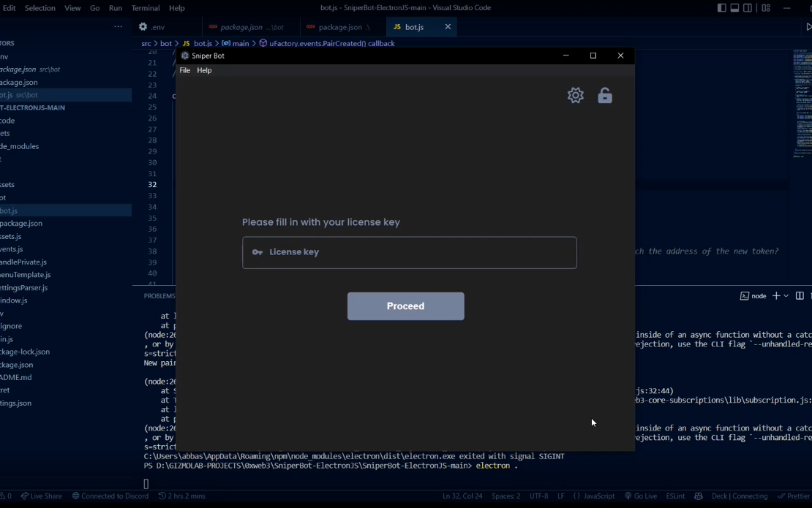The image size is (812, 508).
Task: Expand the uFactory.events.PairCreated() callback breadcrumb
Action: pos(331,43)
